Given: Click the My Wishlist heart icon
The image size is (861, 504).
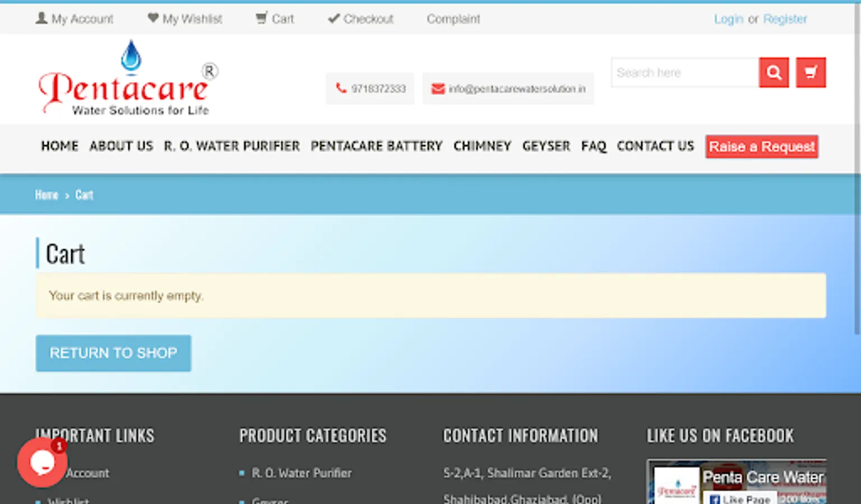Looking at the screenshot, I should tap(152, 18).
